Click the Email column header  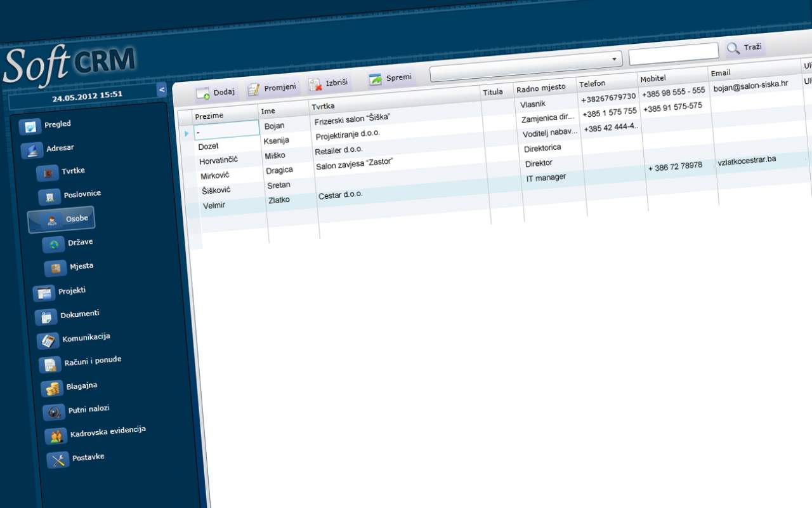click(721, 73)
